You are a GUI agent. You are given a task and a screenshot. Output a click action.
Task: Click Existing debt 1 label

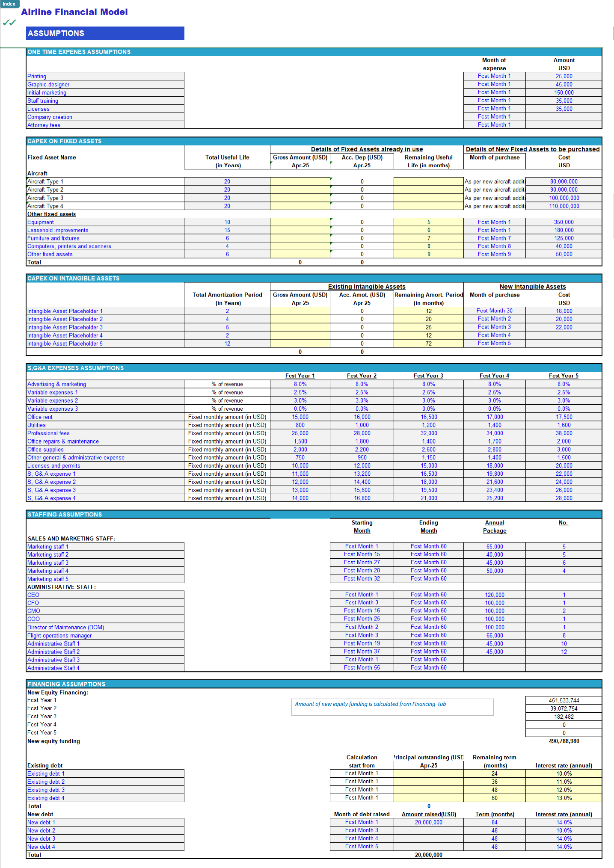point(105,774)
